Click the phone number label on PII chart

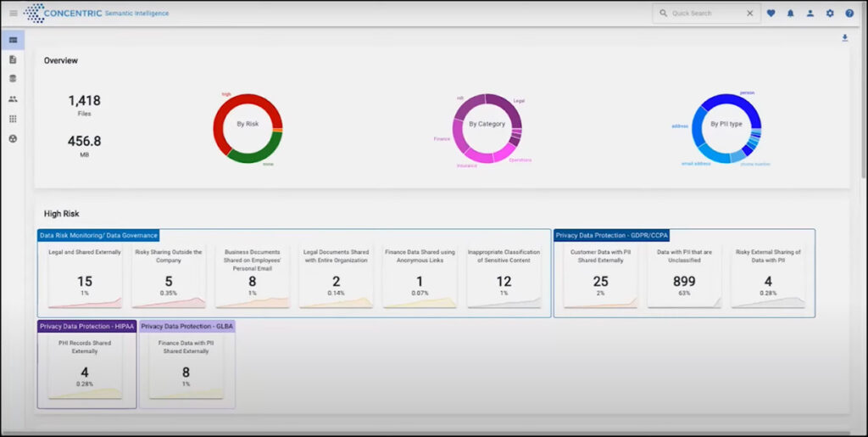(755, 164)
